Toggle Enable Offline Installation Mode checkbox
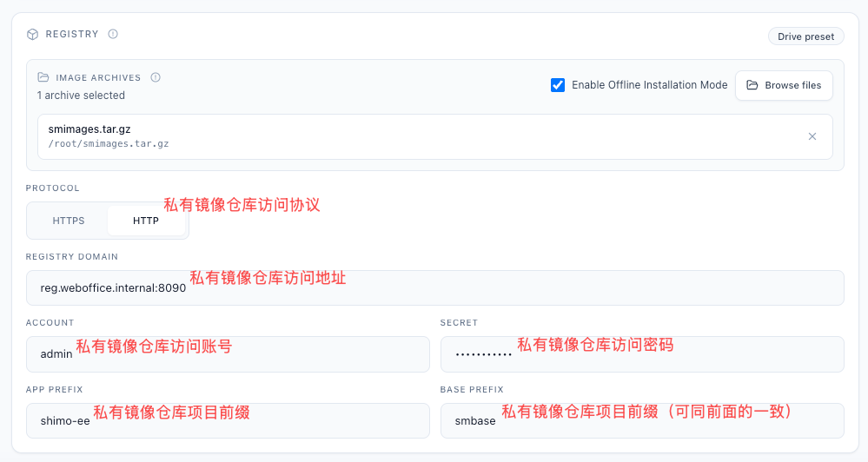 pos(558,85)
